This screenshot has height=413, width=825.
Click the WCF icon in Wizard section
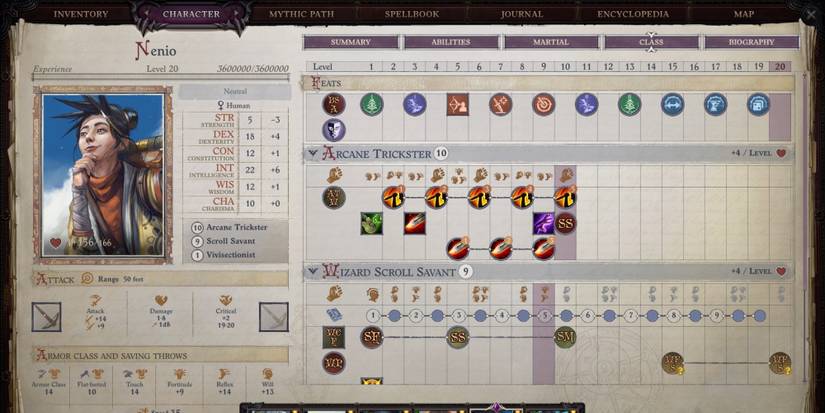coord(334,337)
